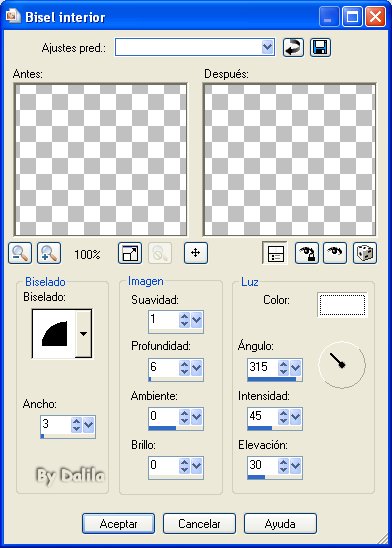
Task: Save preset with the floppy disk icon
Action: coord(320,47)
